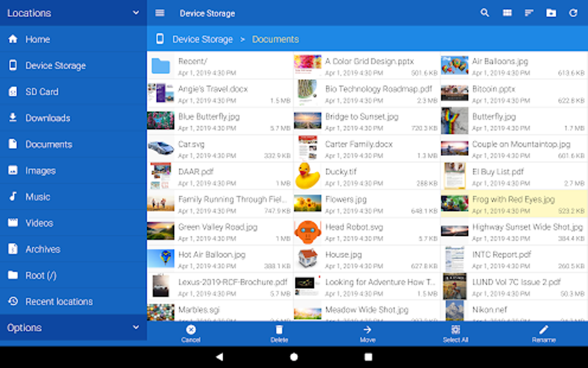The height and width of the screenshot is (368, 588).
Task: Rename the selected file
Action: [x=543, y=333]
